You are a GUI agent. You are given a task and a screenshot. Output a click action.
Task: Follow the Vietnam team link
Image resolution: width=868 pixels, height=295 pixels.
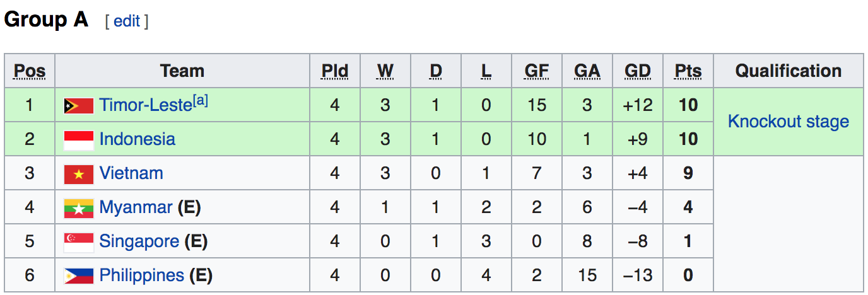pos(131,173)
